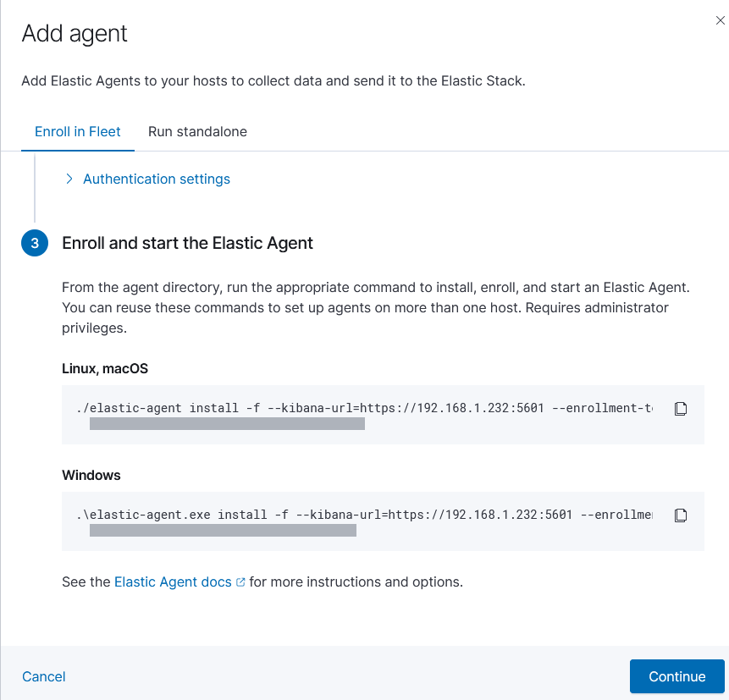Click the masked enrollment token under the Windows command
729x700 pixels.
click(223, 531)
